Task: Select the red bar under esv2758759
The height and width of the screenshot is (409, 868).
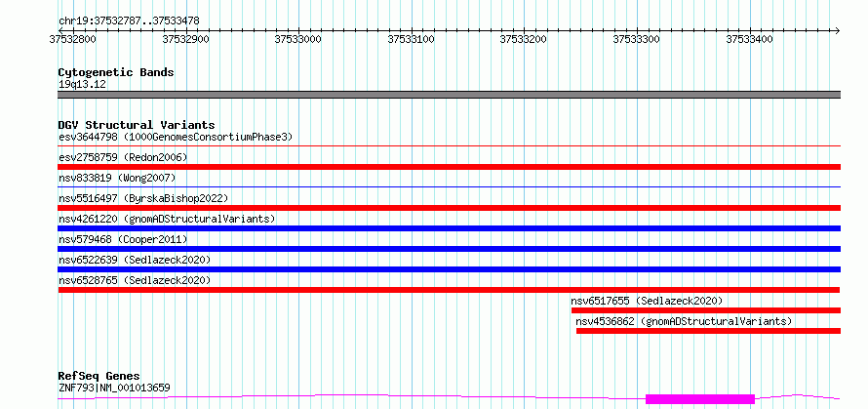Action: [x=449, y=167]
